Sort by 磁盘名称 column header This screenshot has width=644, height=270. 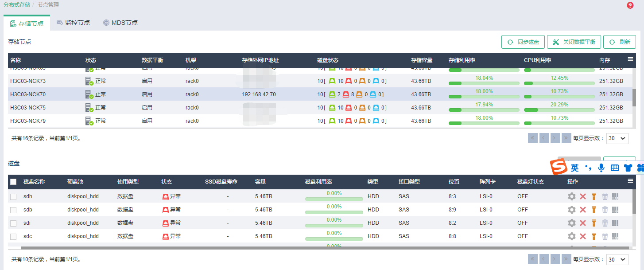point(34,182)
